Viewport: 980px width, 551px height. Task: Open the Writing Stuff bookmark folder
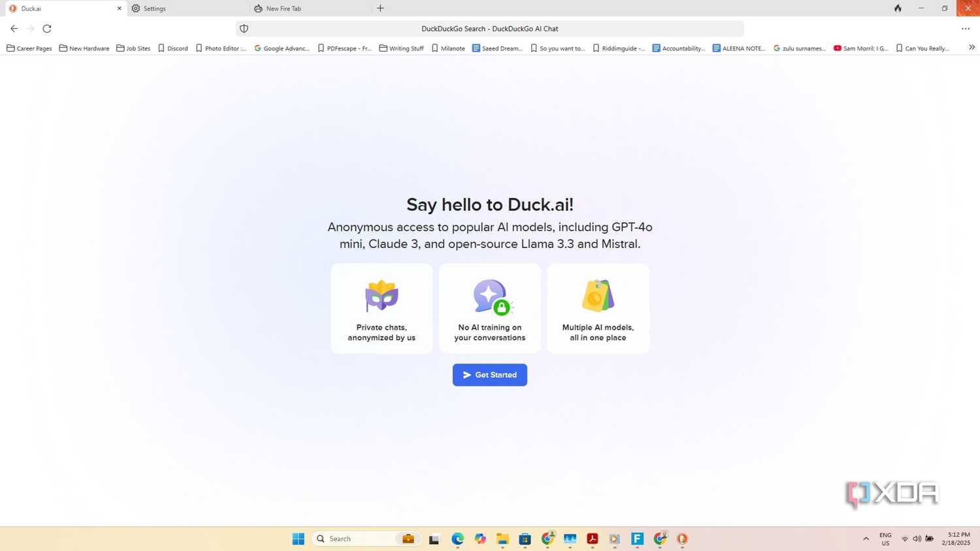point(401,48)
